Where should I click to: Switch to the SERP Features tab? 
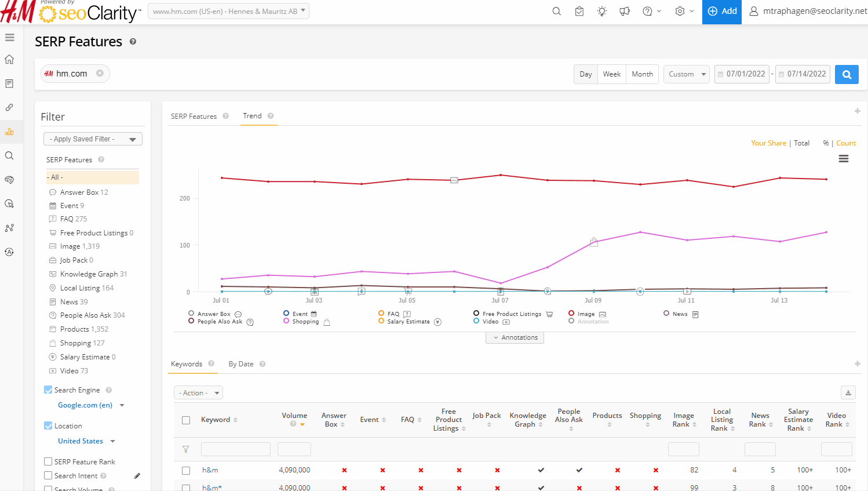coord(194,117)
